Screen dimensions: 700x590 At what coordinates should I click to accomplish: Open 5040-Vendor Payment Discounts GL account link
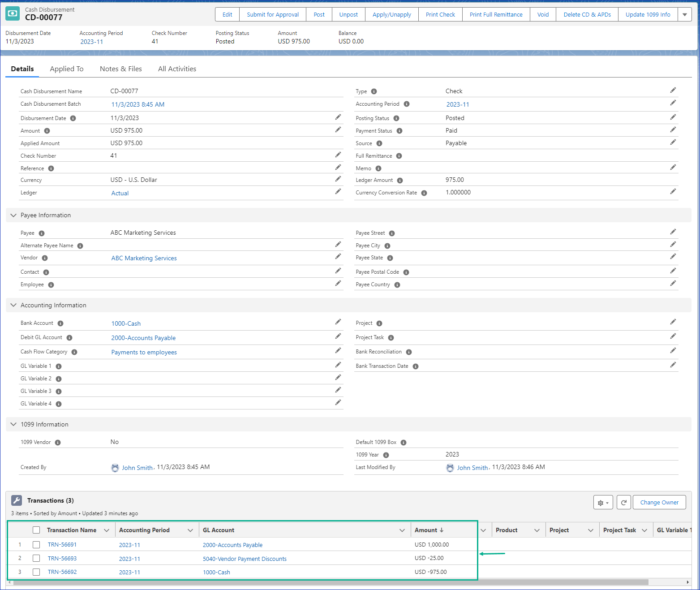coord(245,559)
